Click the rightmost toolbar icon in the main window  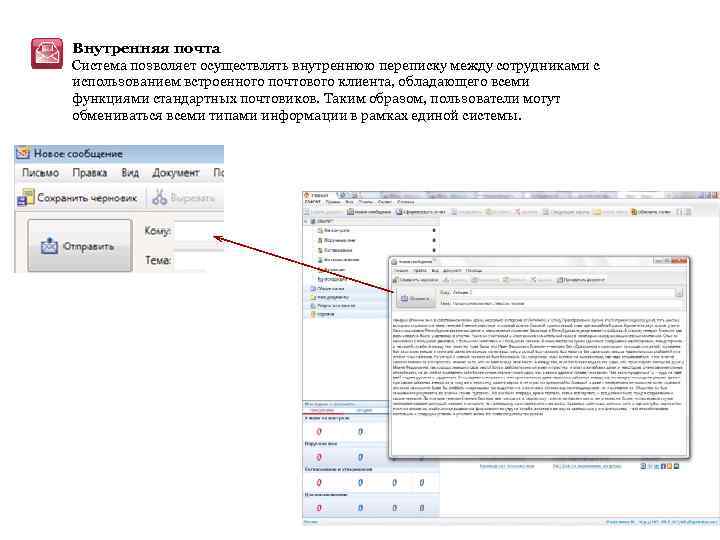coord(688,212)
